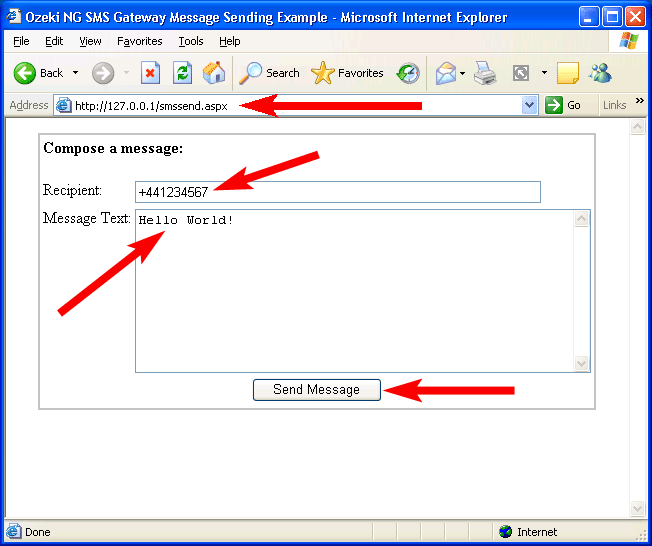Stop loading with the red X page icon
The height and width of the screenshot is (546, 652).
pos(150,73)
